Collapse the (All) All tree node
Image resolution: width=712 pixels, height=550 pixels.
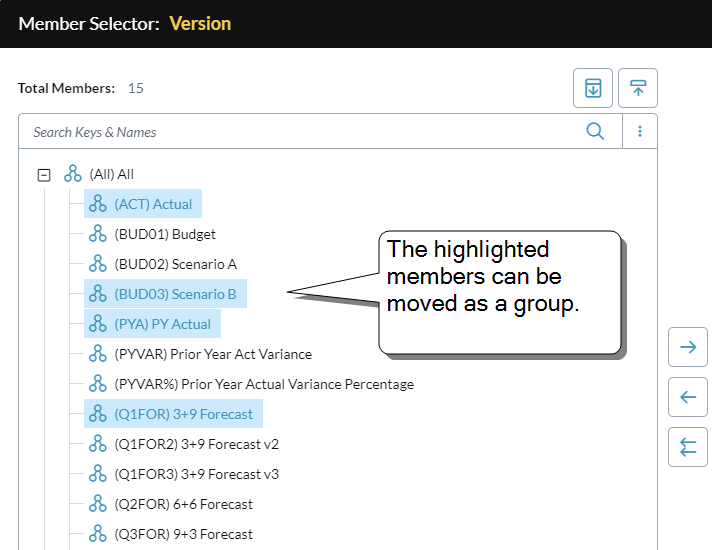pyautogui.click(x=44, y=175)
